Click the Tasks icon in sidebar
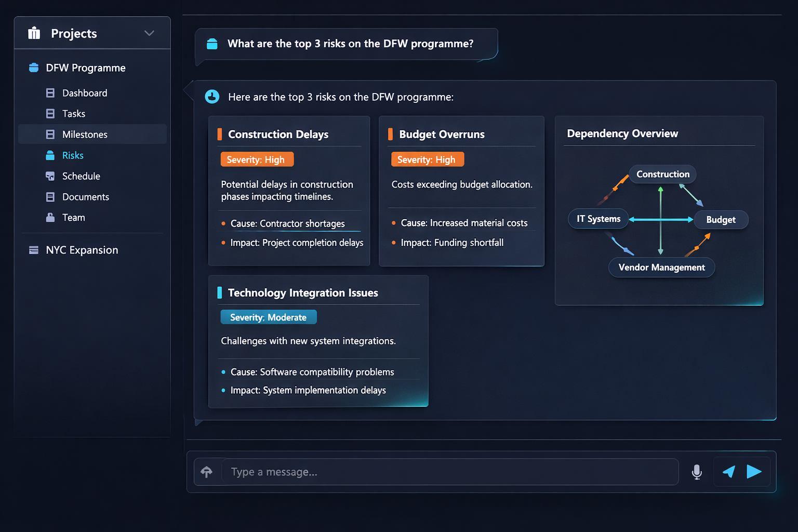This screenshot has width=798, height=532. [50, 114]
